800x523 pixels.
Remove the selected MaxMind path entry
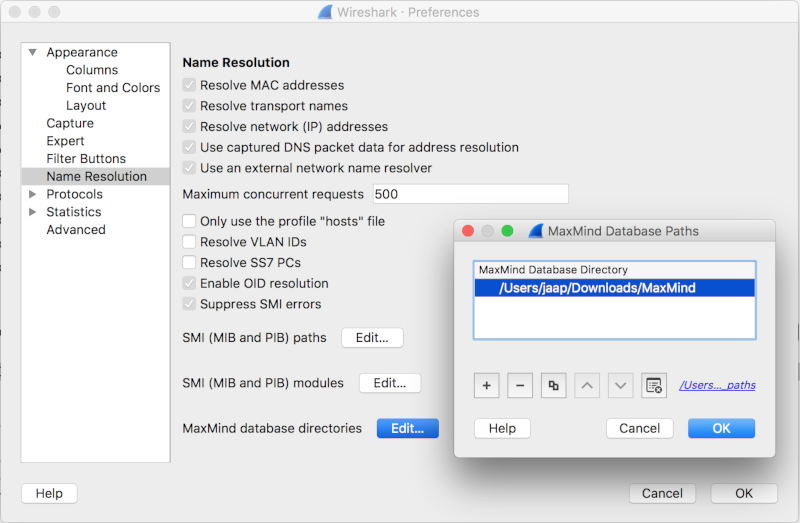tap(520, 385)
